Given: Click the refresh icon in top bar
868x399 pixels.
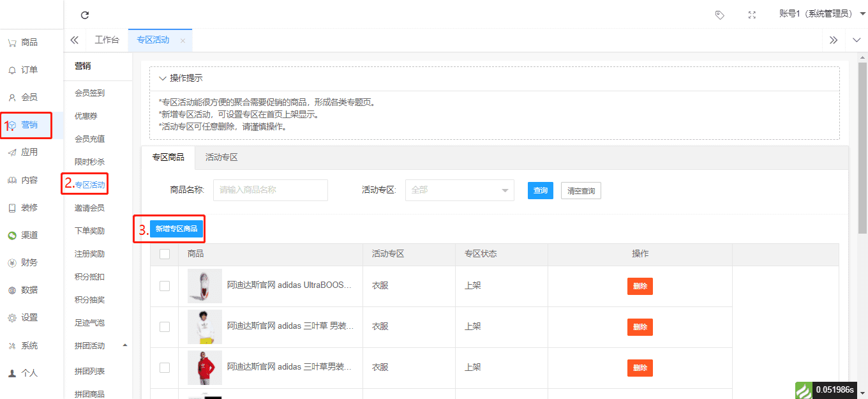Looking at the screenshot, I should 85,15.
